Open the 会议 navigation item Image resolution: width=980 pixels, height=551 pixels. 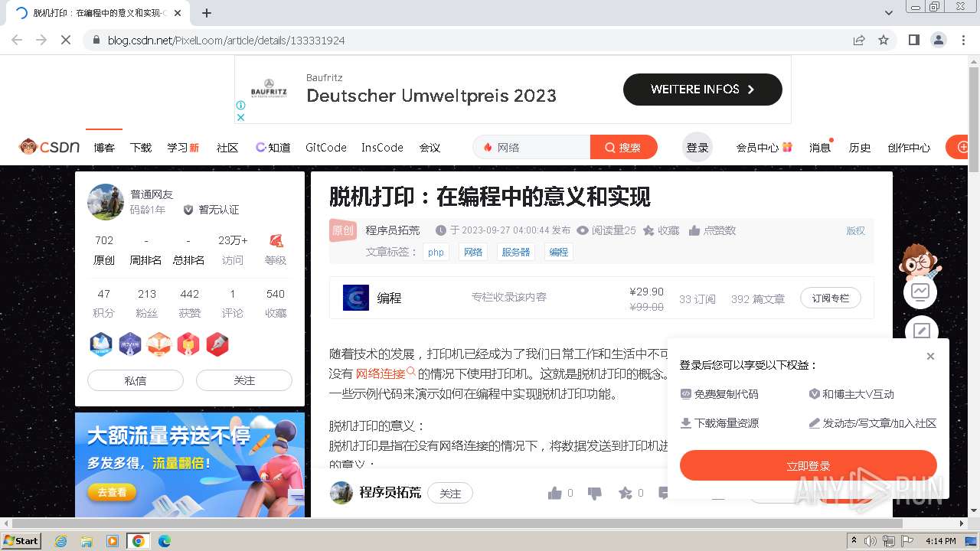tap(430, 148)
